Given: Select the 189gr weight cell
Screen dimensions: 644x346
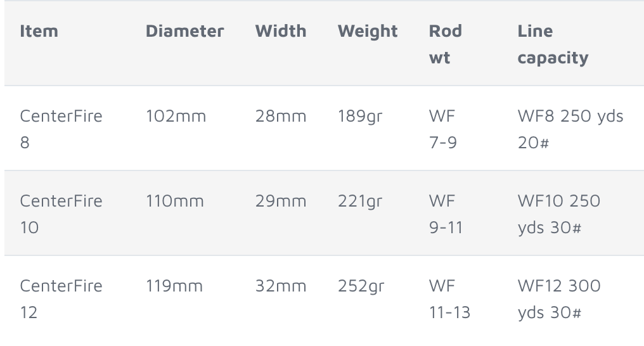Looking at the screenshot, I should [x=360, y=117].
